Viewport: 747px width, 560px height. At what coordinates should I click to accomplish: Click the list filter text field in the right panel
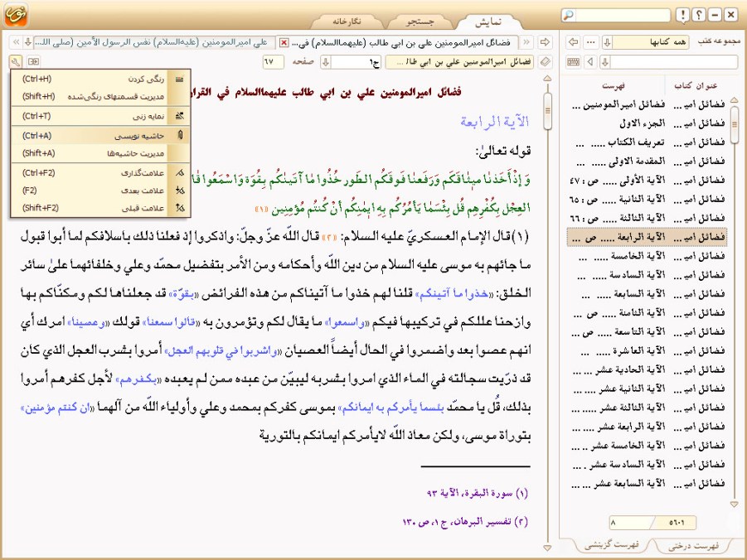[x=674, y=62]
